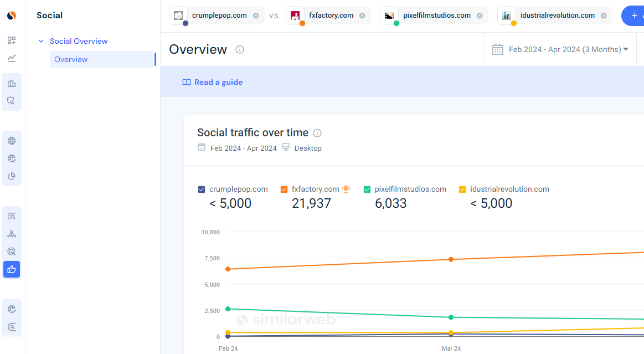Open the globe icon in sidebar
The height and width of the screenshot is (354, 644).
tap(12, 141)
